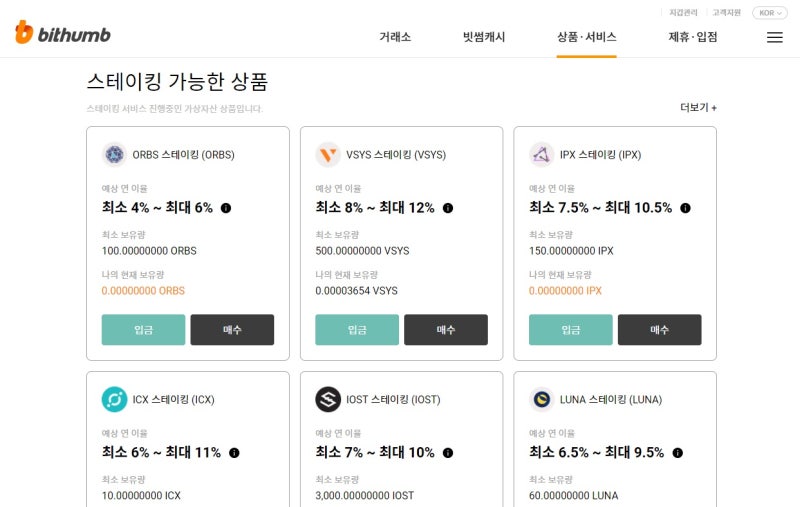Click the ICX coin icon
Image resolution: width=800 pixels, height=507 pixels.
point(114,399)
